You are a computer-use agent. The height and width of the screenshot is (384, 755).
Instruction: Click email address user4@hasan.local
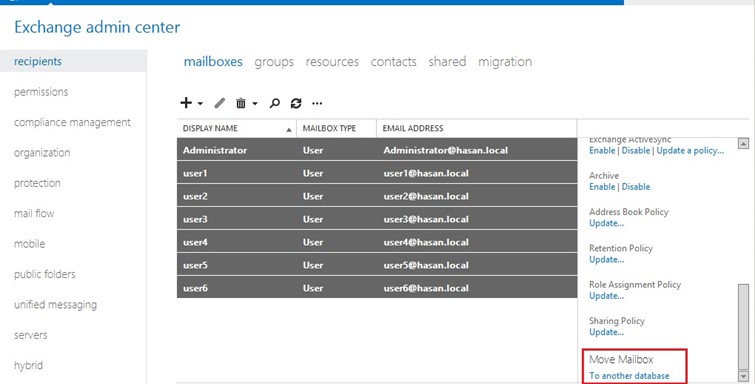click(x=426, y=242)
